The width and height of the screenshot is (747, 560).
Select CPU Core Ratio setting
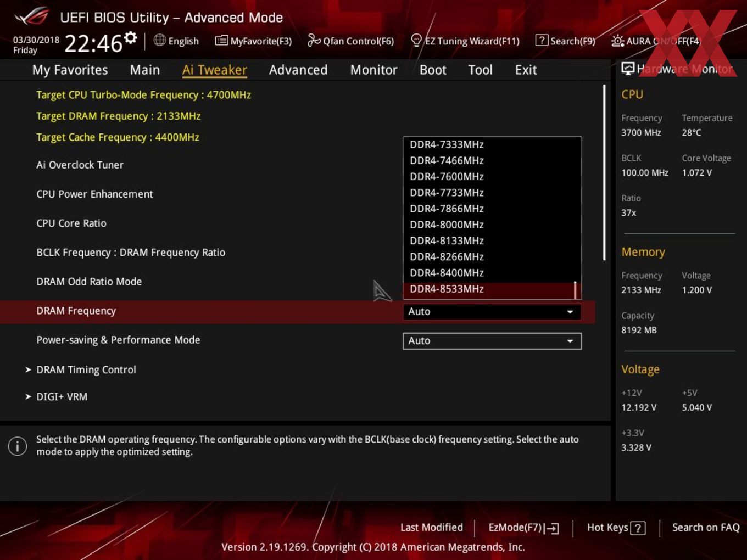71,223
